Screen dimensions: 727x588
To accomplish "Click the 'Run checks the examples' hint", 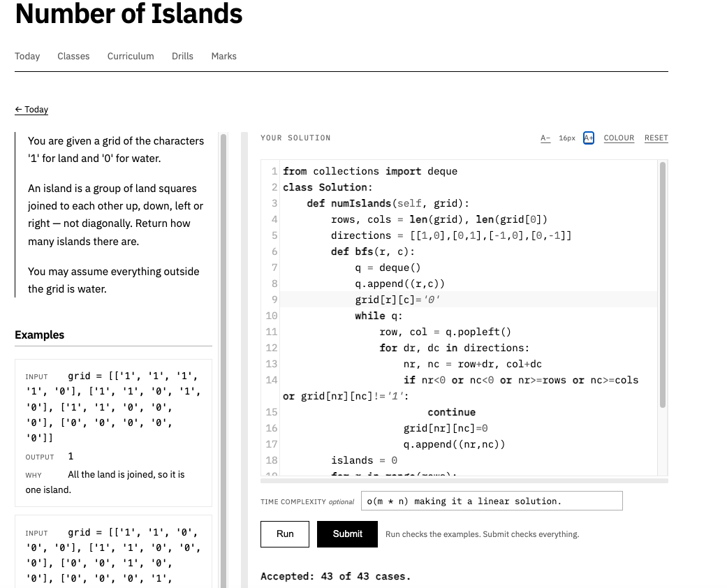I will [482, 534].
